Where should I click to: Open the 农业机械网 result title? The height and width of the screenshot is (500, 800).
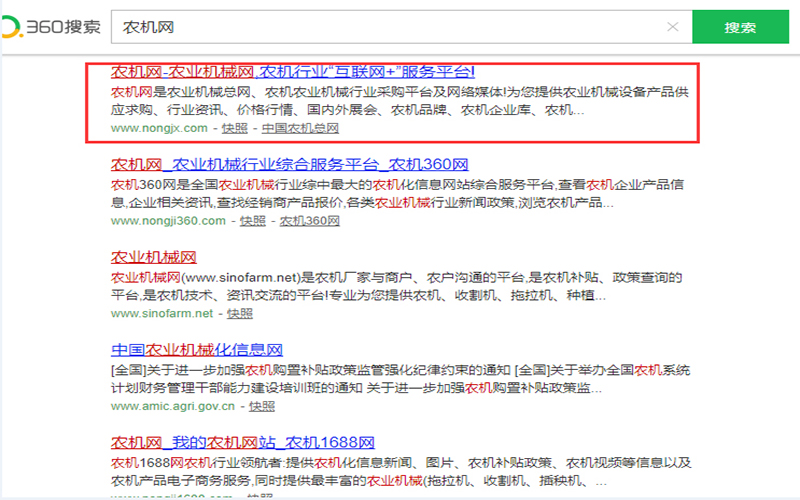click(x=153, y=257)
